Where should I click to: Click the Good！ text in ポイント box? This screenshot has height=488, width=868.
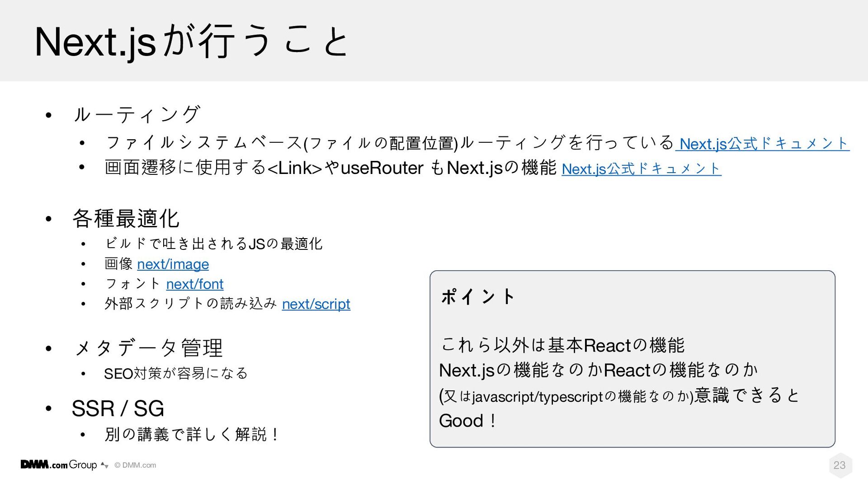click(468, 421)
